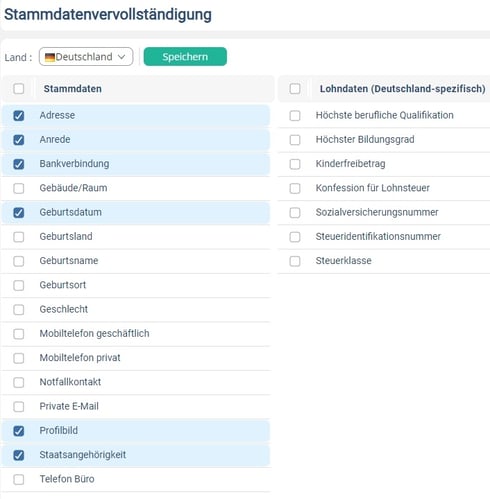The height and width of the screenshot is (499, 490).
Task: Select the Mobiltelefon privat row label
Action: 80,358
